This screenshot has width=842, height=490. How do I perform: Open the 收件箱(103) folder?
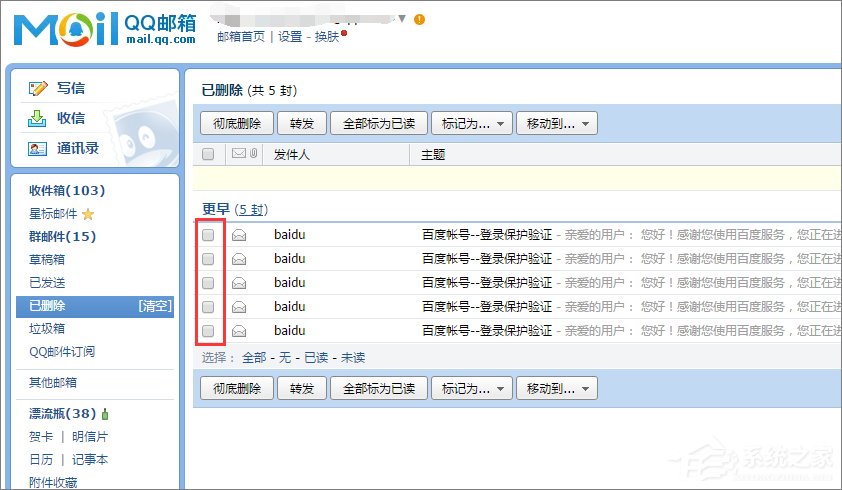[66, 190]
